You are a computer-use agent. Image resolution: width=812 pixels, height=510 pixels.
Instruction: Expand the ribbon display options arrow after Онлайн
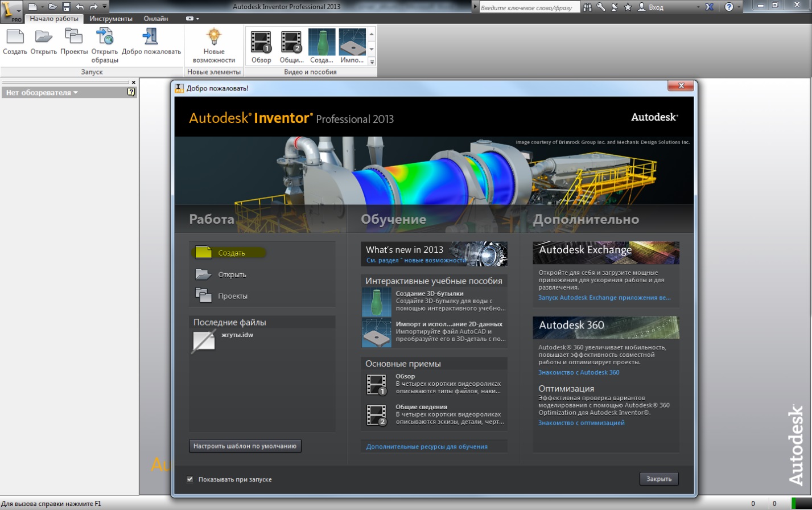point(197,19)
